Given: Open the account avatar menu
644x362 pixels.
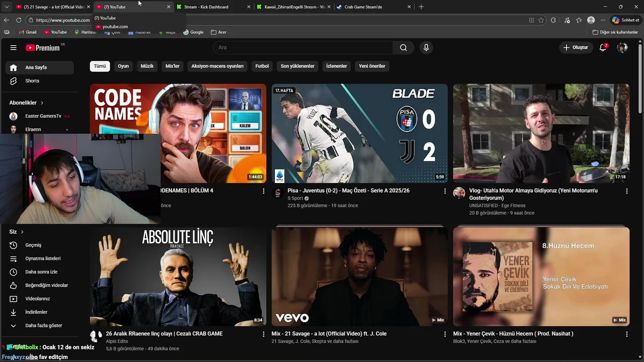Looking at the screenshot, I should 622,48.
